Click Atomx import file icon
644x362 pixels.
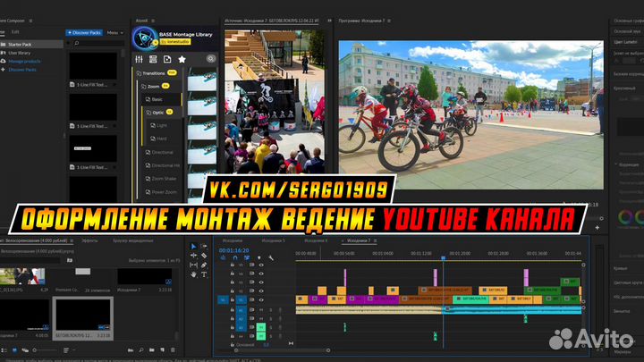tap(167, 60)
